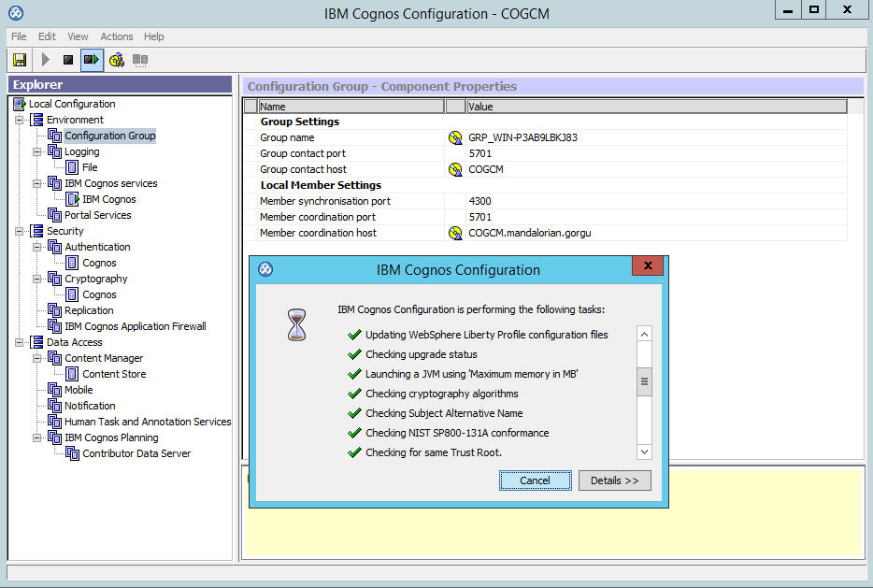
Task: Click the Contributor Data Server icon
Action: pyautogui.click(x=72, y=453)
